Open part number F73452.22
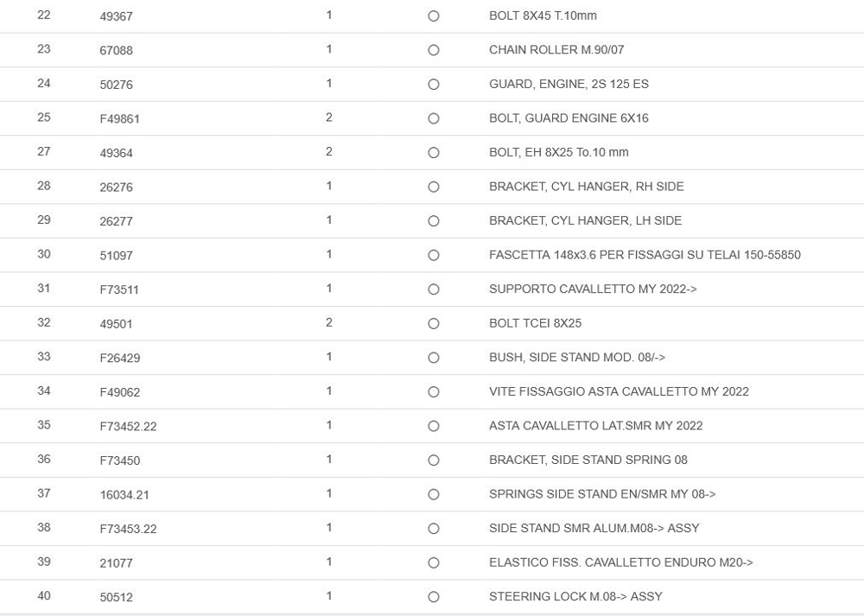This screenshot has height=616, width=864. [128, 426]
